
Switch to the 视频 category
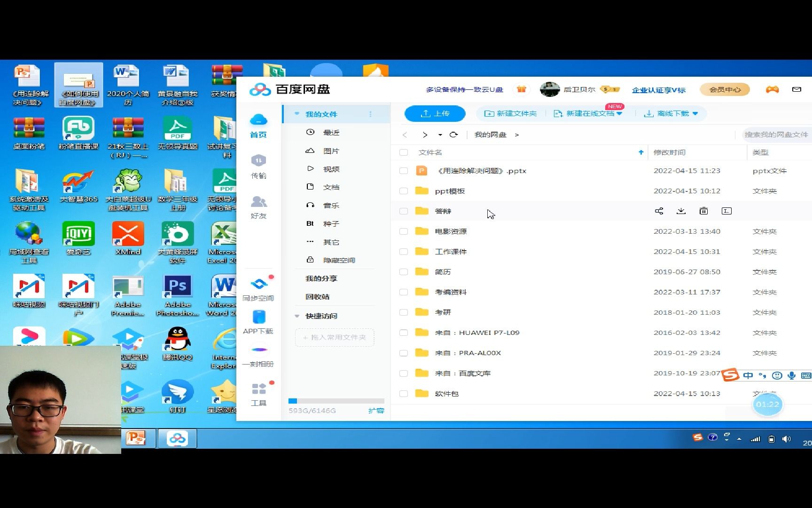(330, 168)
